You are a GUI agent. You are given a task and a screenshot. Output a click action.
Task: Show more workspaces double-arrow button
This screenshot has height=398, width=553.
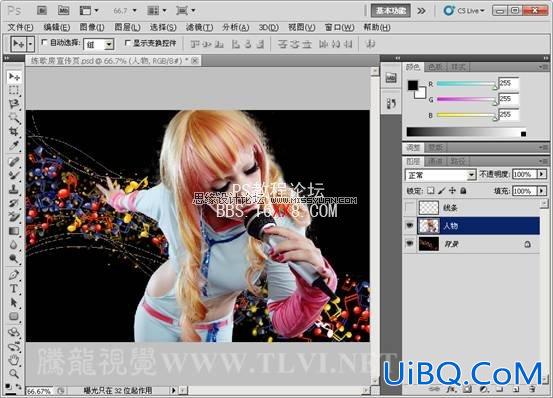pos(421,11)
